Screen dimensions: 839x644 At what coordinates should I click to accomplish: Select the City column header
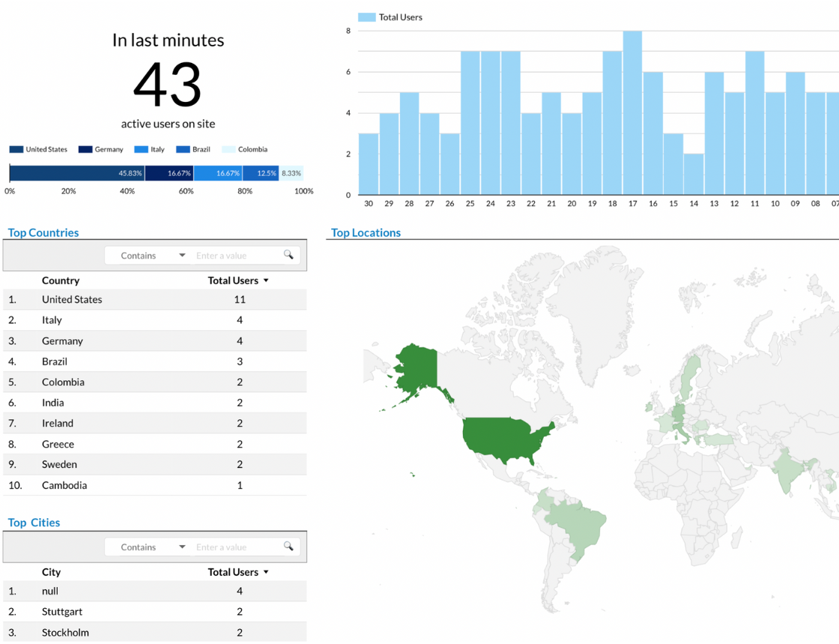[x=51, y=572]
